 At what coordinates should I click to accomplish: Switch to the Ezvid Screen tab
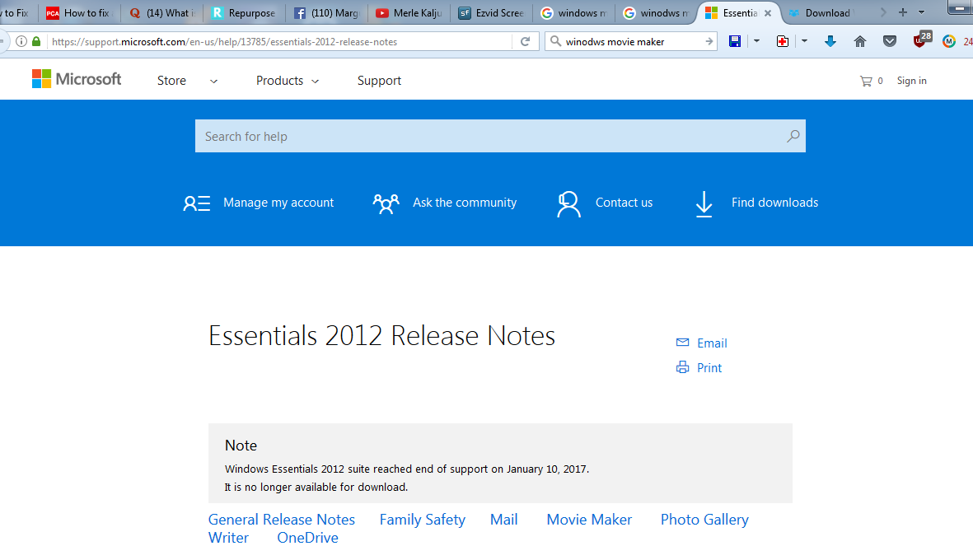pos(491,13)
